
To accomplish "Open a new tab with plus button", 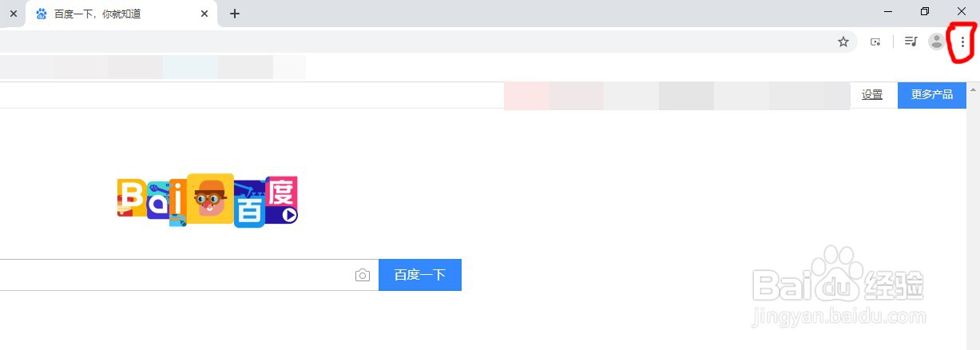I will click(x=234, y=14).
